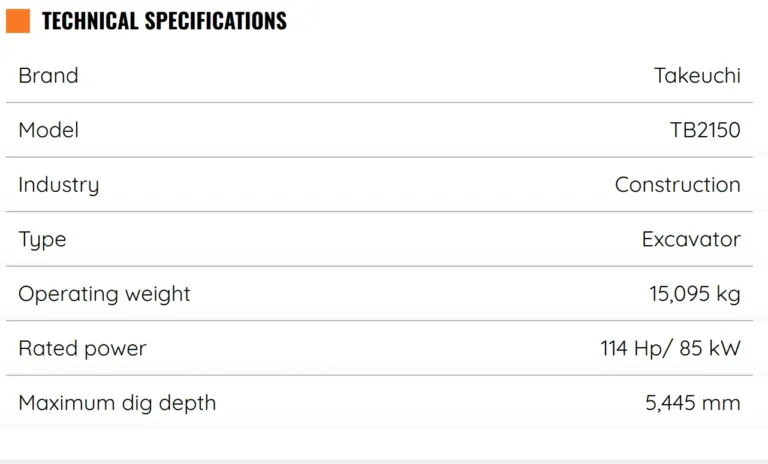768x464 pixels.
Task: Click the 5,445 dig depth number
Action: pyautogui.click(x=672, y=404)
